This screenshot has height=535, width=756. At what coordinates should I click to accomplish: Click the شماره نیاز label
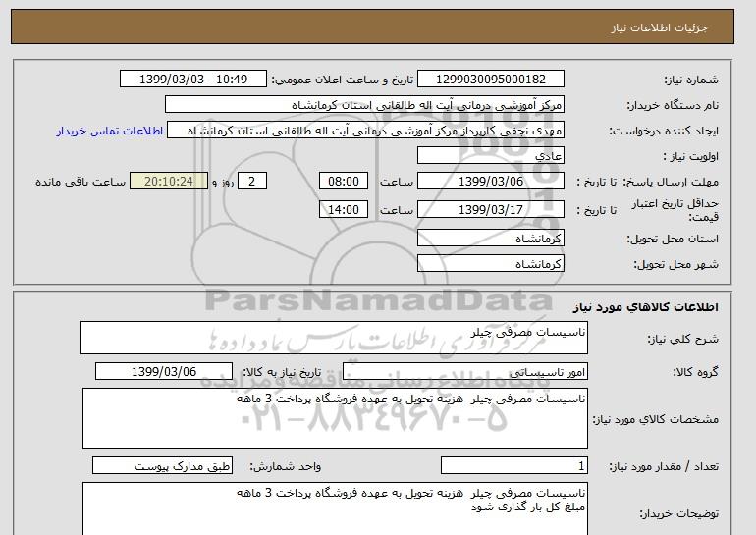[691, 80]
